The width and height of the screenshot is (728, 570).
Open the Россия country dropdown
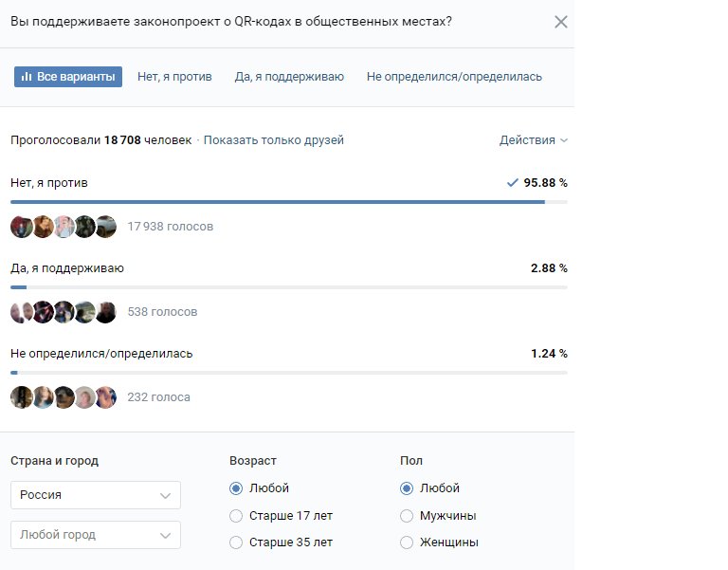[x=96, y=495]
